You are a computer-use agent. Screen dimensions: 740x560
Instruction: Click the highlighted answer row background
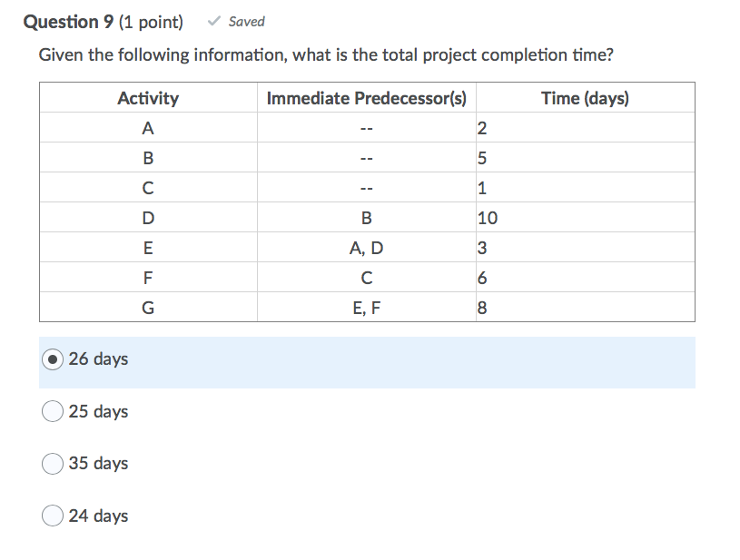point(363,359)
